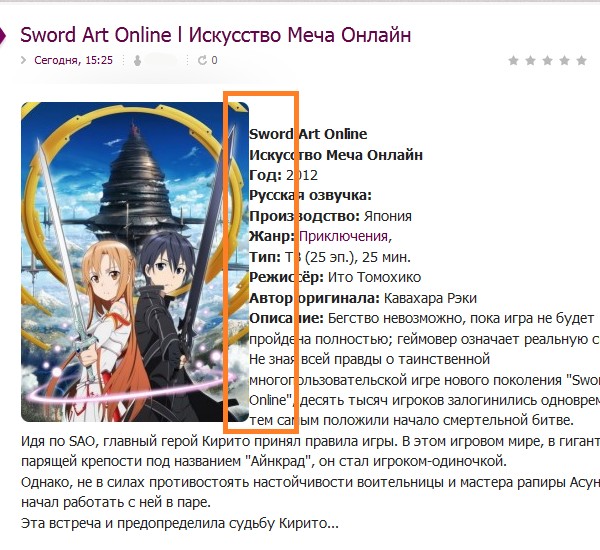The width and height of the screenshot is (600, 550).
Task: Open the Приключения genre link
Action: 345,237
